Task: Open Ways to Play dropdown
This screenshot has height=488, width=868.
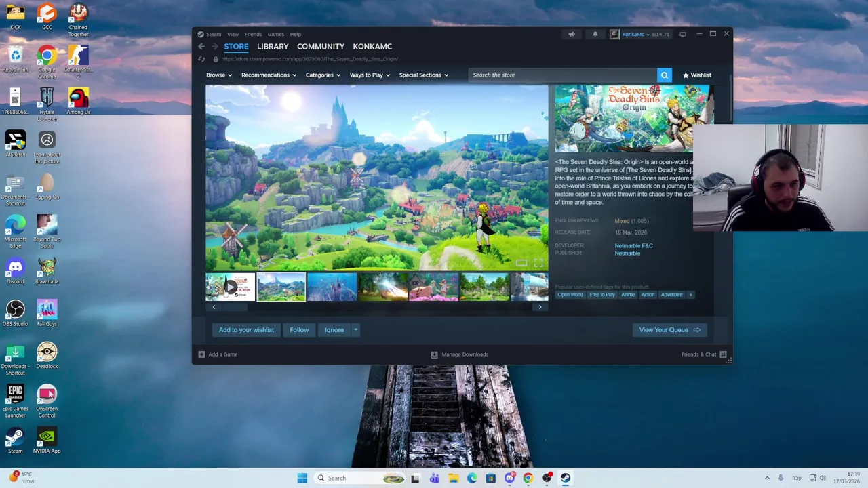Action: 370,75
